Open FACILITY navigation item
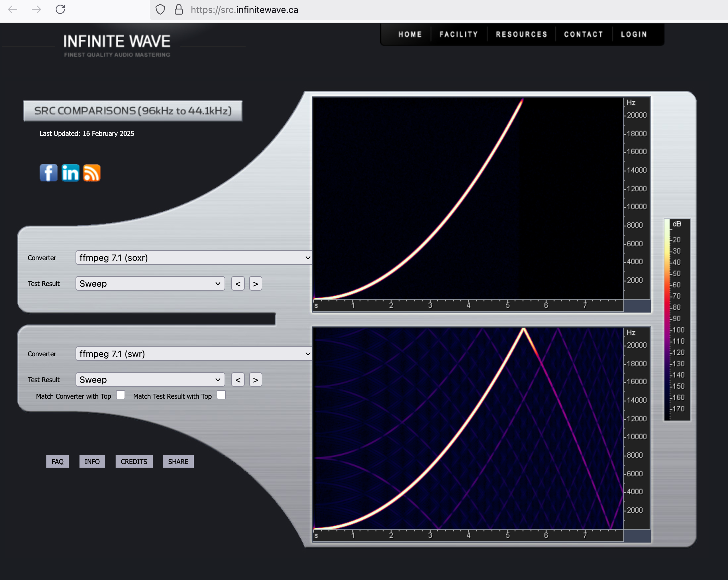The width and height of the screenshot is (728, 580). click(x=459, y=34)
